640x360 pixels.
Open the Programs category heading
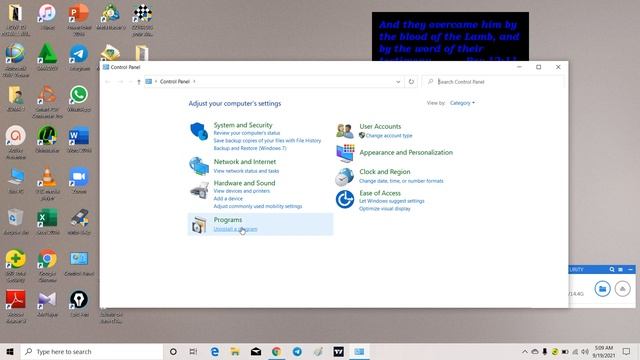click(228, 220)
